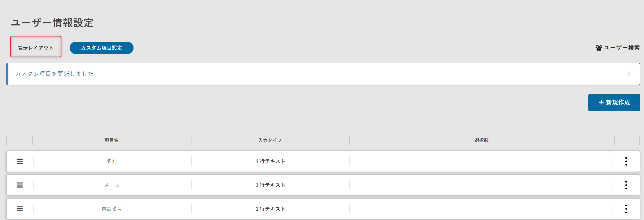Image resolution: width=644 pixels, height=220 pixels.
Task: Select the 電話番号 item name cell
Action: 112,209
